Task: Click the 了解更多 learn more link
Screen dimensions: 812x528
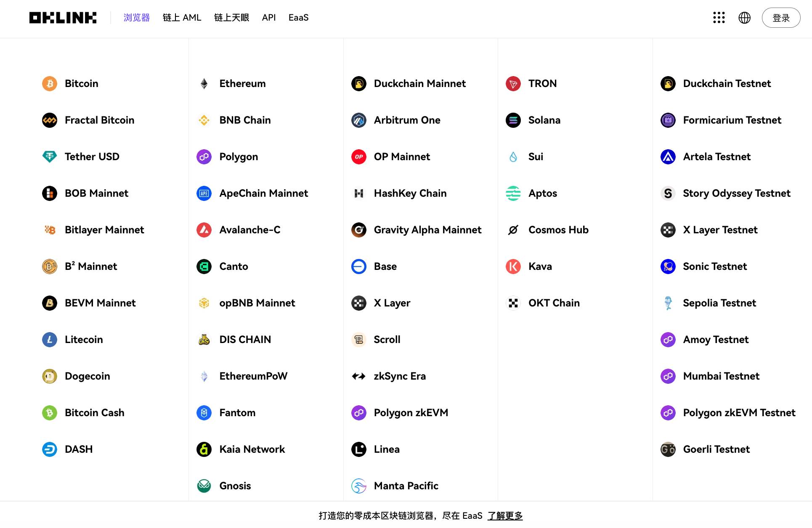Action: [x=505, y=515]
